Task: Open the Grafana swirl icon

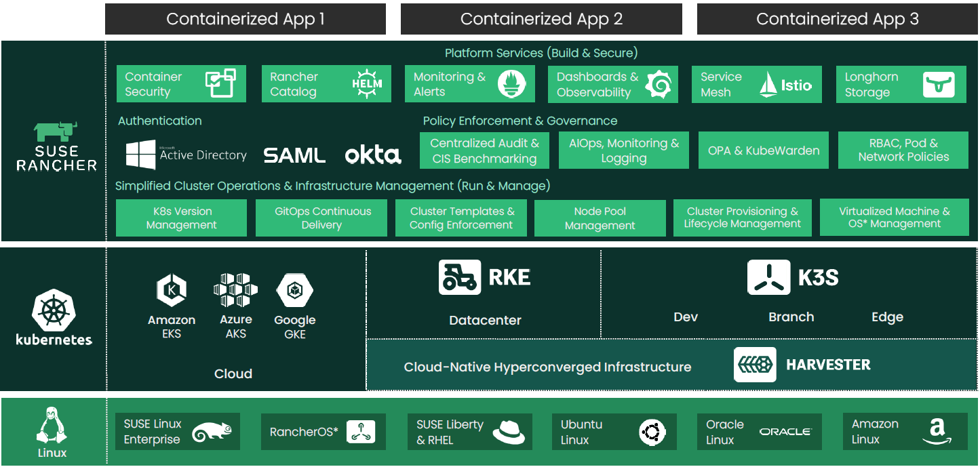Action: (x=659, y=84)
